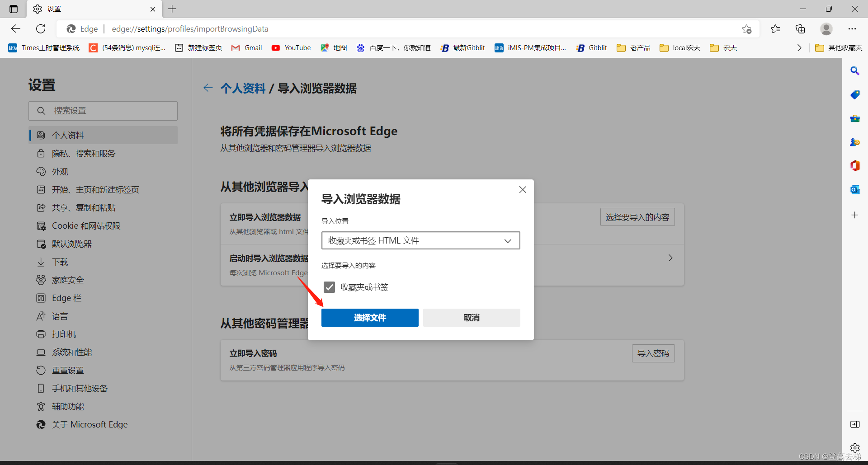Open sidebar Microsoft Office icon
Image resolution: width=868 pixels, height=465 pixels.
click(855, 166)
